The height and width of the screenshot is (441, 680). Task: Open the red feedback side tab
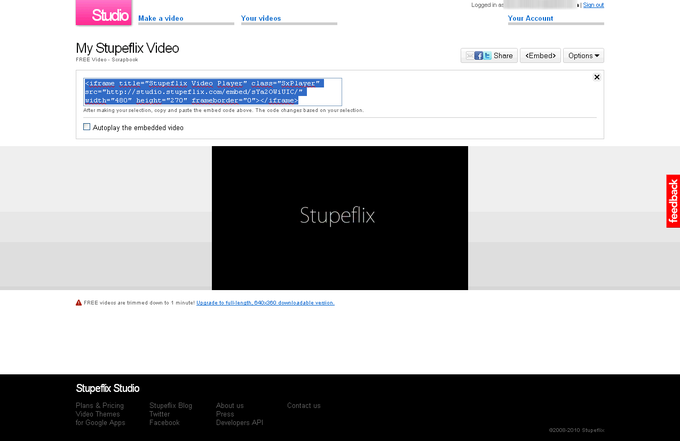coord(673,201)
